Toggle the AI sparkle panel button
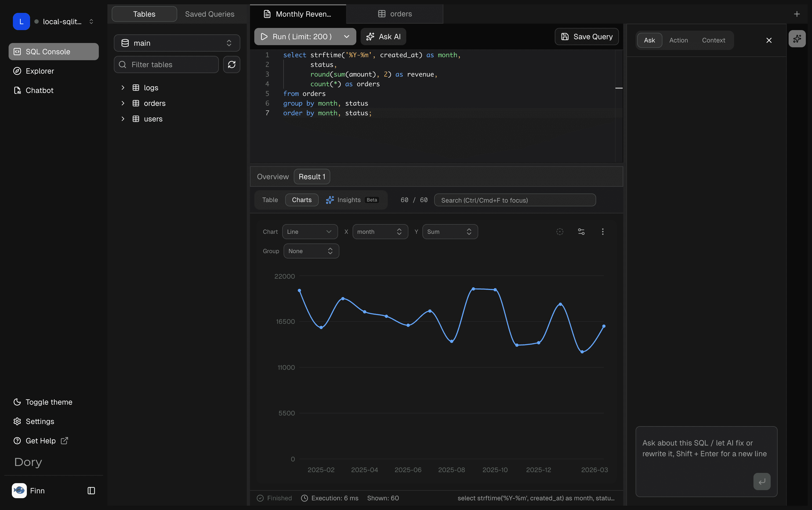The width and height of the screenshot is (812, 510). [797, 39]
